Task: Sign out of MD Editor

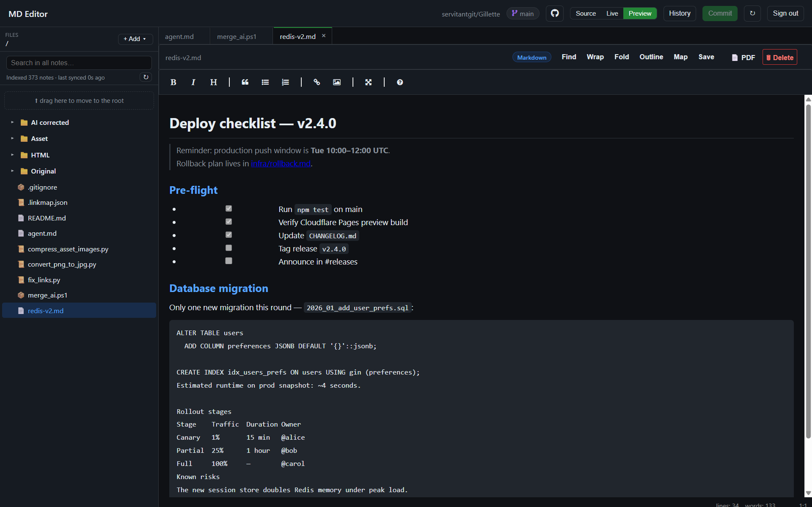Action: click(x=785, y=14)
